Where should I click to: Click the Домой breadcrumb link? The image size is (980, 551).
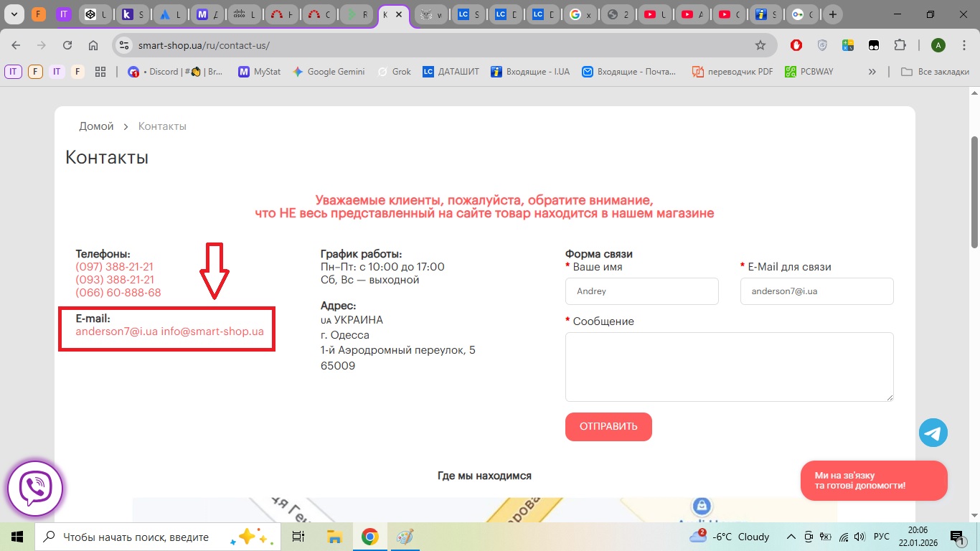[x=96, y=126]
